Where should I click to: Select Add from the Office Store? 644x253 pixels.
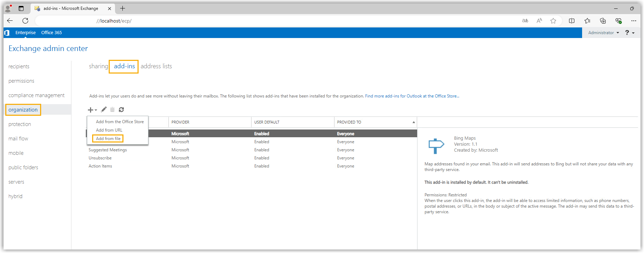(120, 122)
